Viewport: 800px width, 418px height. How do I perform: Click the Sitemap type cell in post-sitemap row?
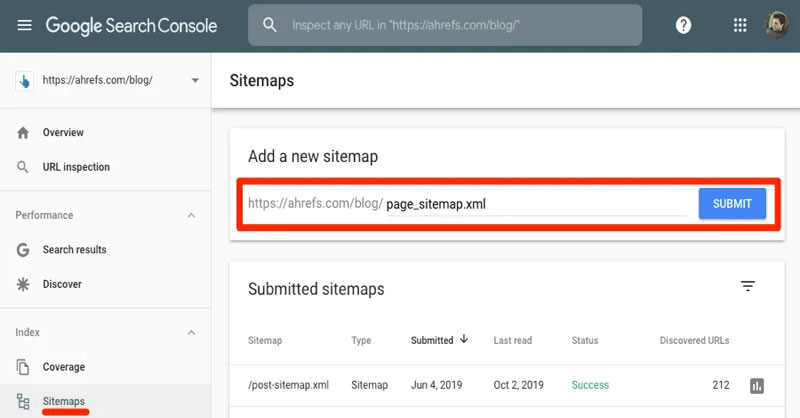coord(369,385)
